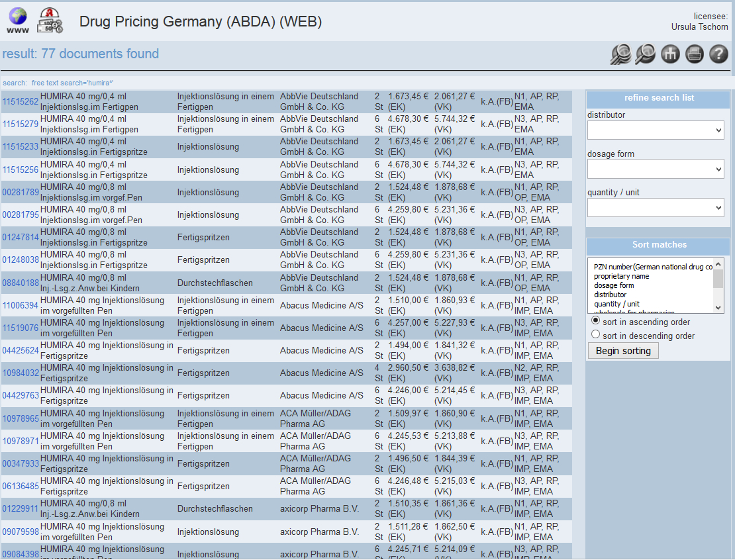Click the sort list scrollbar thumb
The width and height of the screenshot is (735, 560).
point(718,279)
